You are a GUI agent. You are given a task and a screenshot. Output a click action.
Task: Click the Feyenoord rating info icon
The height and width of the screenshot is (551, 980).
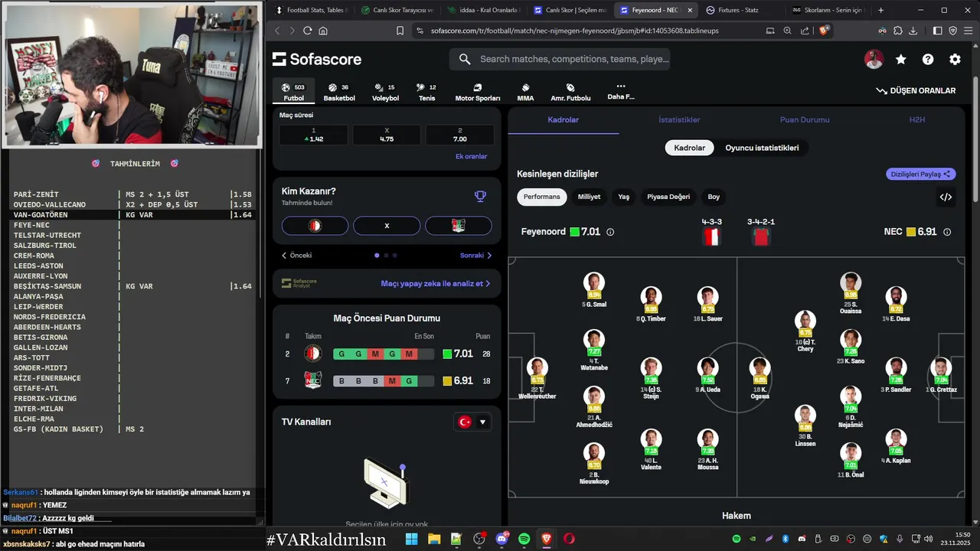click(610, 232)
